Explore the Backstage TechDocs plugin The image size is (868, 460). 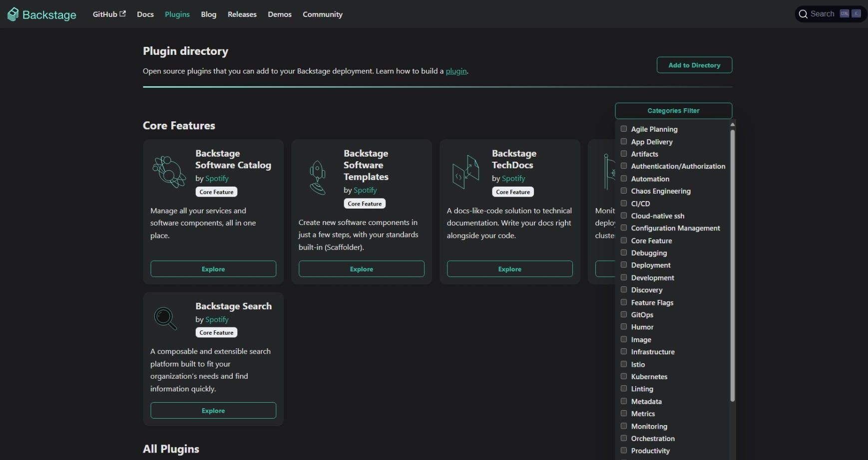click(x=509, y=269)
